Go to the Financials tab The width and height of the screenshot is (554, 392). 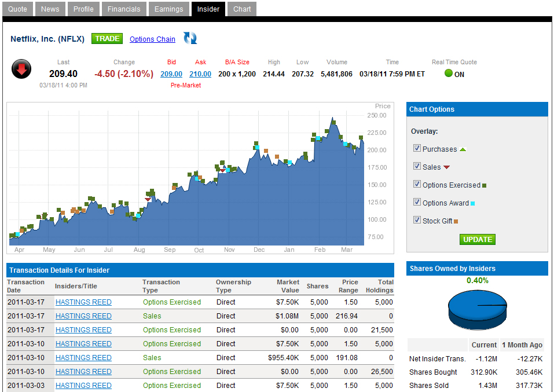tap(124, 9)
